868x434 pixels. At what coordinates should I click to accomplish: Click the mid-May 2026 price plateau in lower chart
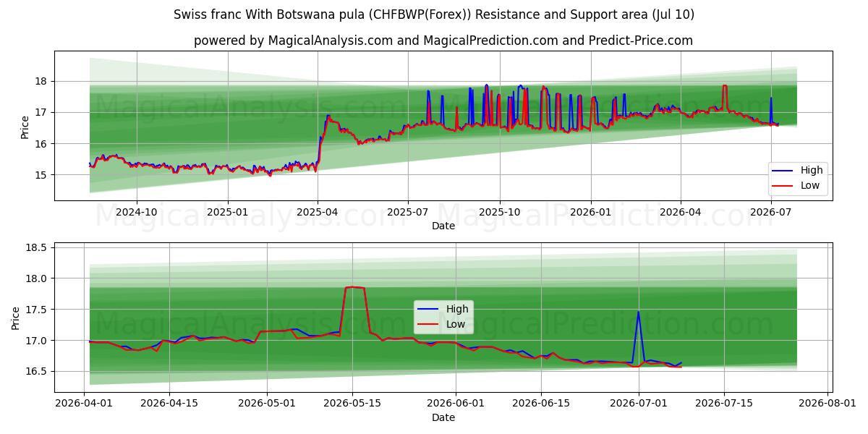[x=354, y=288]
